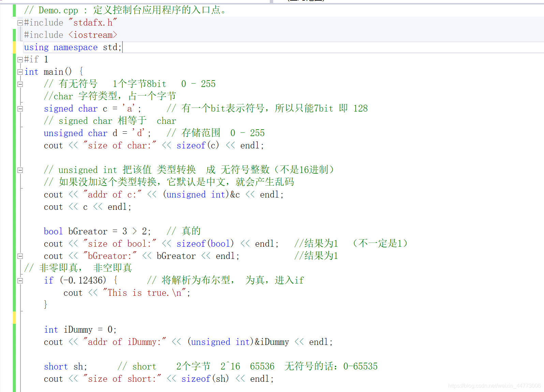This screenshot has height=392, width=544.
Task: Click the "addr of c:" string literal
Action: (x=112, y=194)
